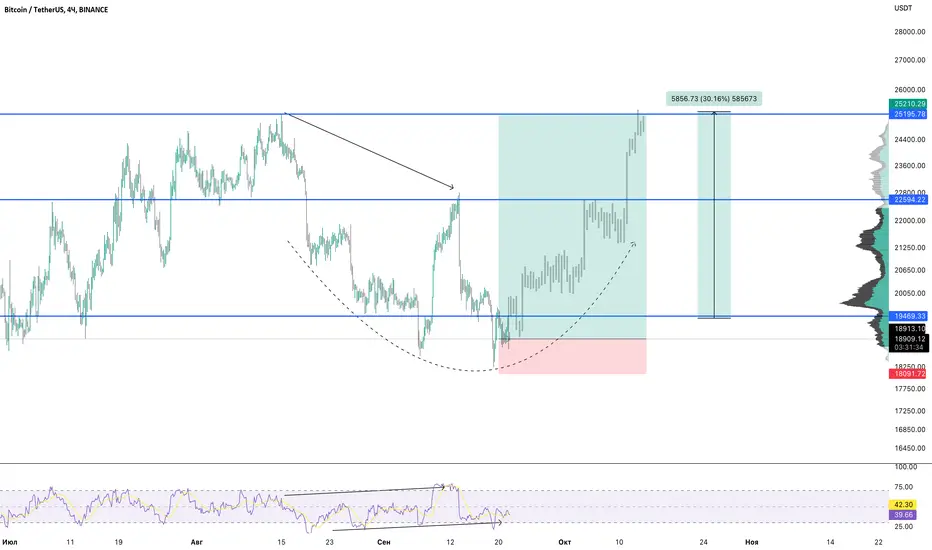This screenshot has width=932, height=550.
Task: Click the Bitcoin / TetherUS chart title
Action: pyautogui.click(x=56, y=10)
